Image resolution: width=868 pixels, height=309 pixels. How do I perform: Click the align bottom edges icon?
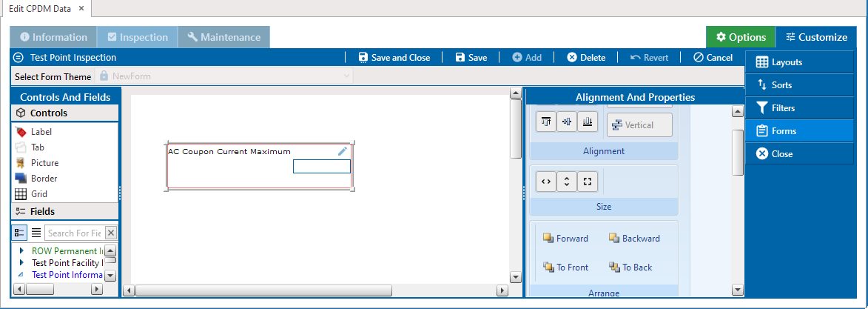coord(587,122)
